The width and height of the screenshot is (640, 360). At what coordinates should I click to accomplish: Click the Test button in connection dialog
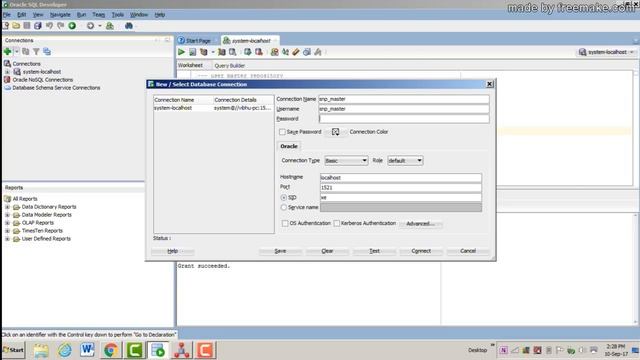tap(374, 251)
